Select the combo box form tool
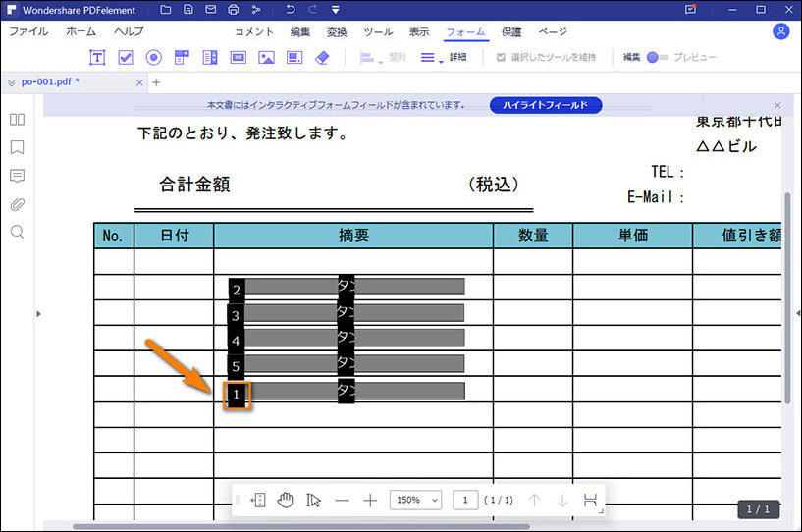 (182, 57)
